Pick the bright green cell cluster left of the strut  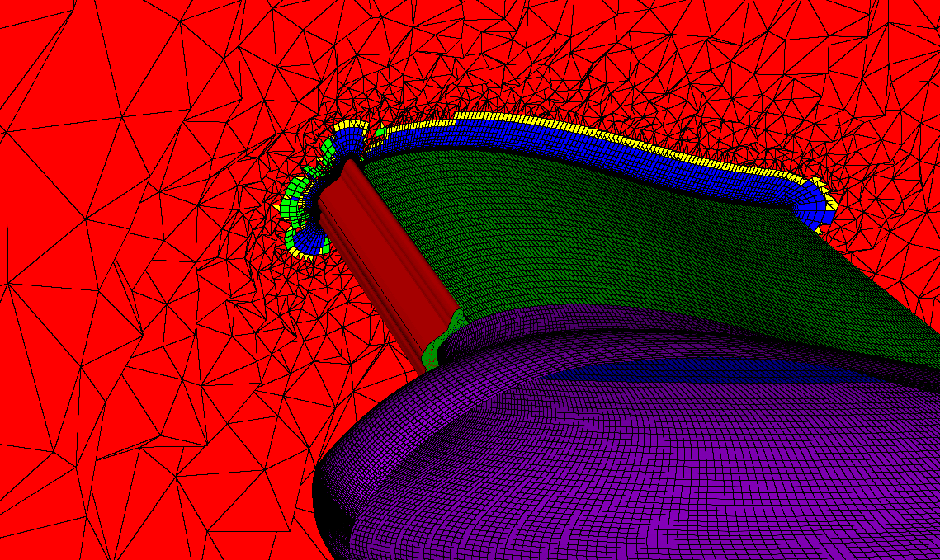point(293,200)
